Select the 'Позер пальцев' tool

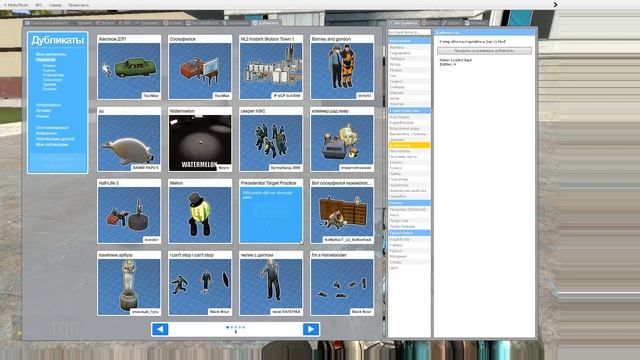tap(409, 226)
